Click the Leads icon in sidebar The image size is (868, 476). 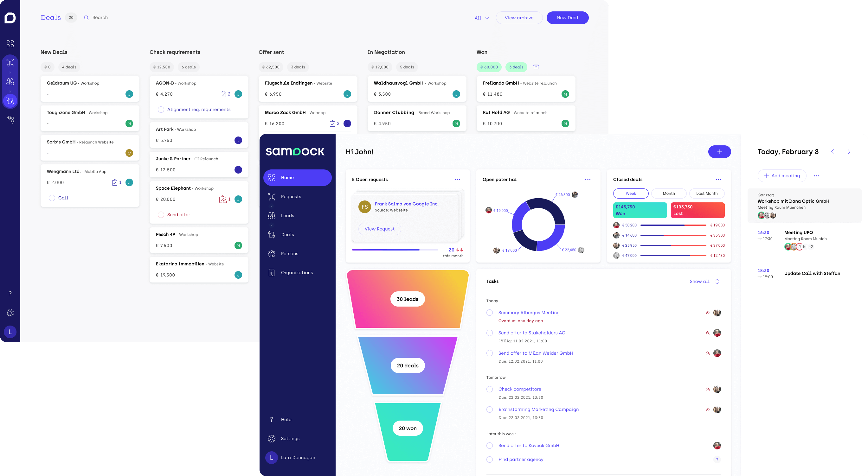point(272,215)
